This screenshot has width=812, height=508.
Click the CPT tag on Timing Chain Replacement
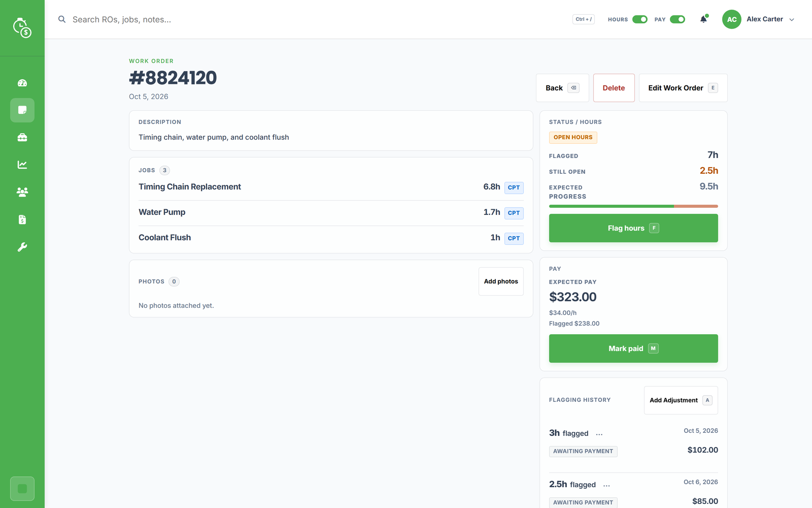pos(514,187)
